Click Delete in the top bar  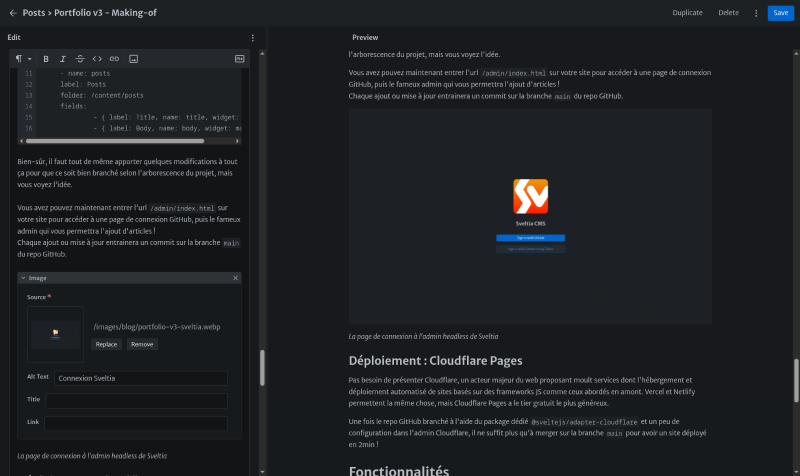[728, 13]
